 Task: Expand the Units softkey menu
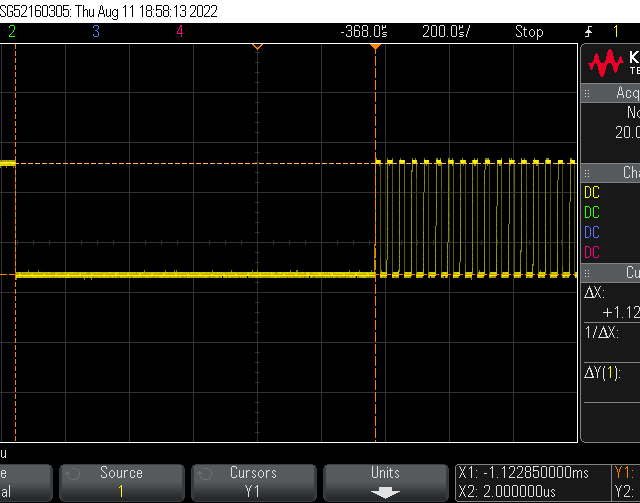coord(385,481)
